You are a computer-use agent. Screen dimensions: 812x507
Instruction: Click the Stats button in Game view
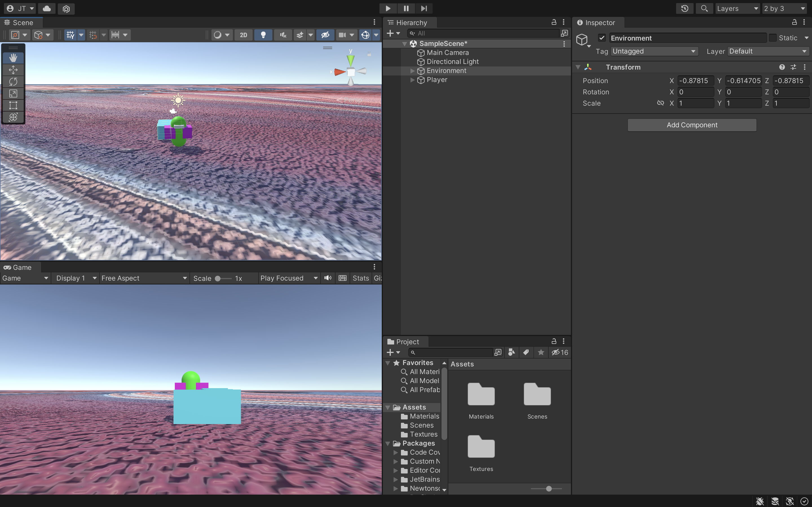360,278
